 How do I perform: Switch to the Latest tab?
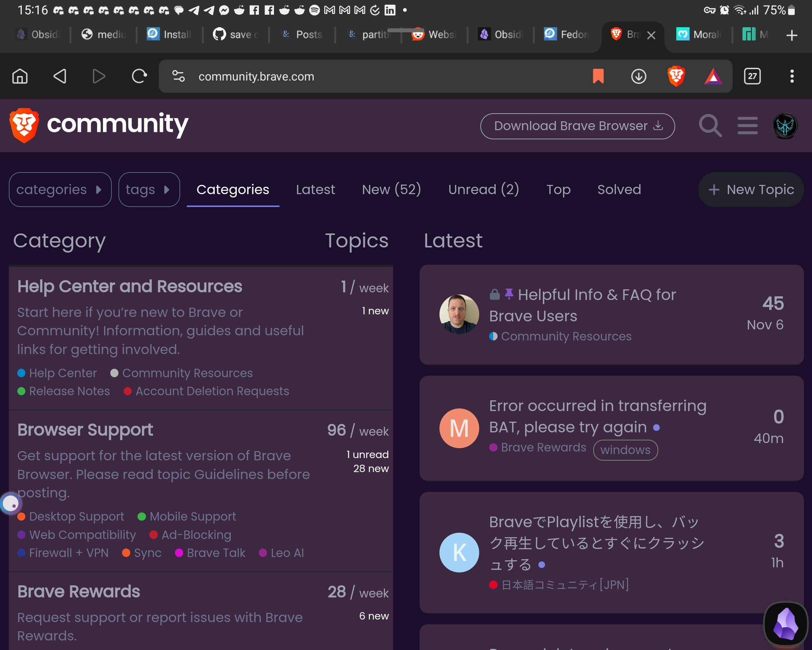315,189
